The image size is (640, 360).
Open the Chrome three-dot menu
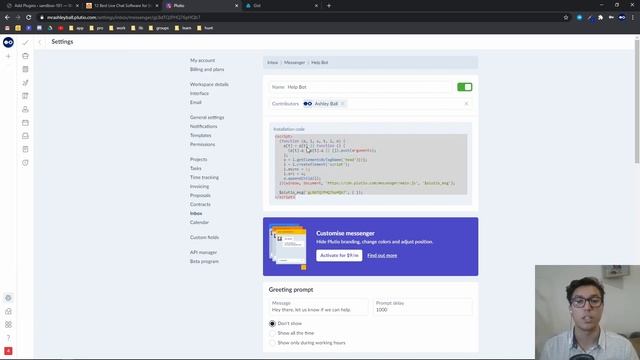pyautogui.click(x=633, y=18)
